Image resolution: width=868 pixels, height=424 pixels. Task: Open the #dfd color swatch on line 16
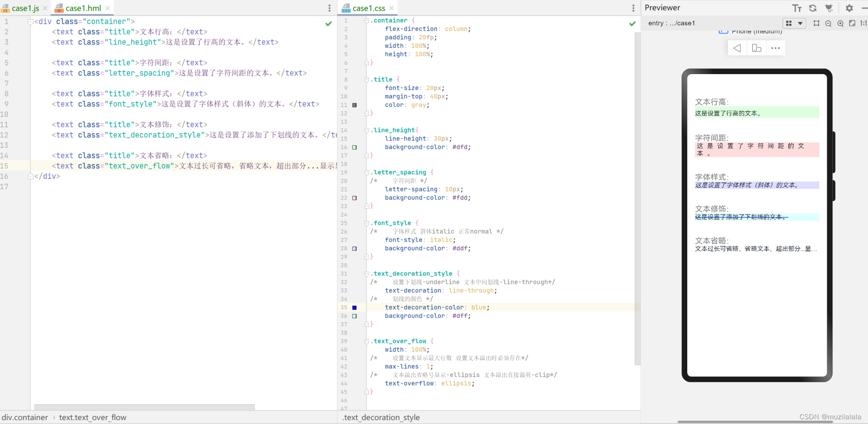coord(354,147)
